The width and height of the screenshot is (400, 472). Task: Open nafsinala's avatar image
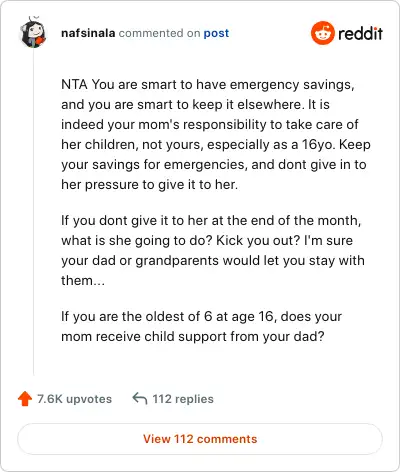pyautogui.click(x=33, y=32)
